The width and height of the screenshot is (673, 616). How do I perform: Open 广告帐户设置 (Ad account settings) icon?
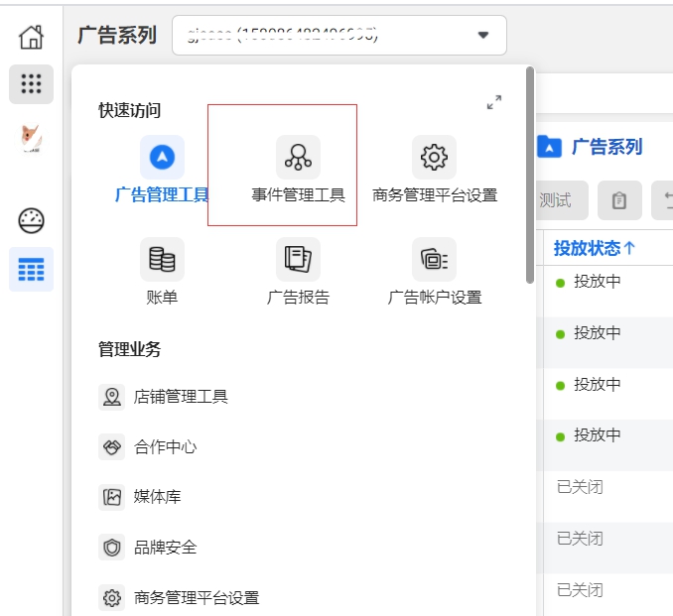coord(434,259)
